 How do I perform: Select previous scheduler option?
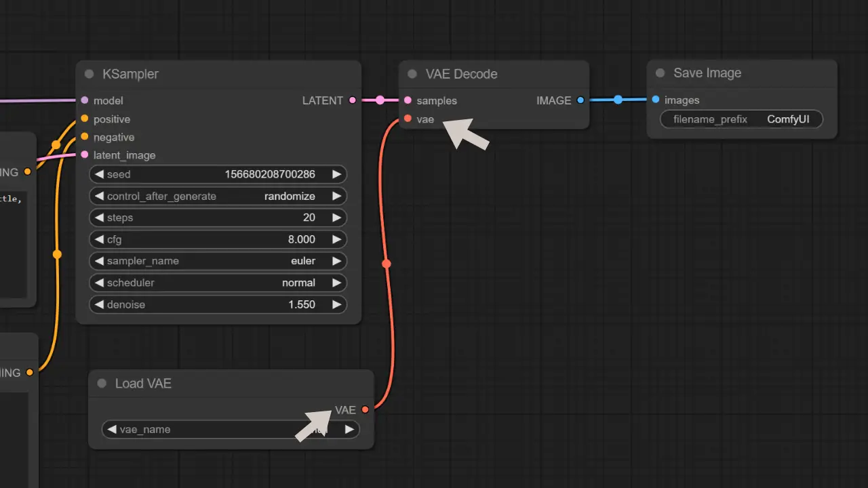point(99,283)
